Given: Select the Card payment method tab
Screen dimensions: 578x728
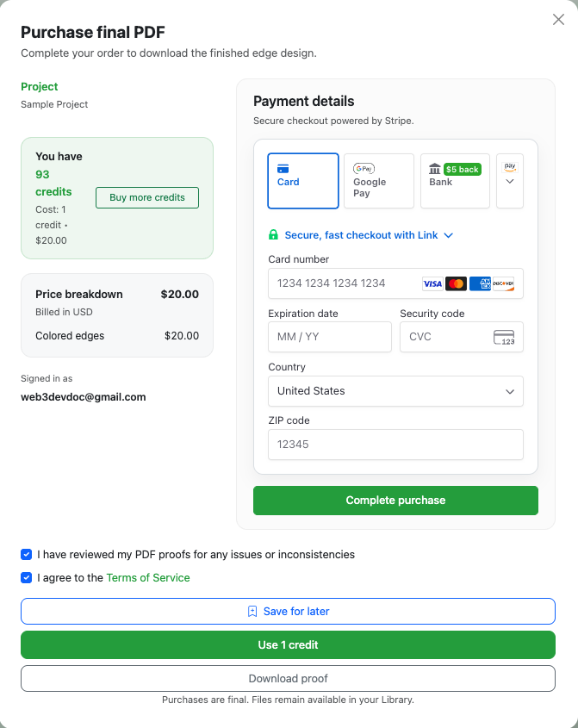Looking at the screenshot, I should coord(303,180).
